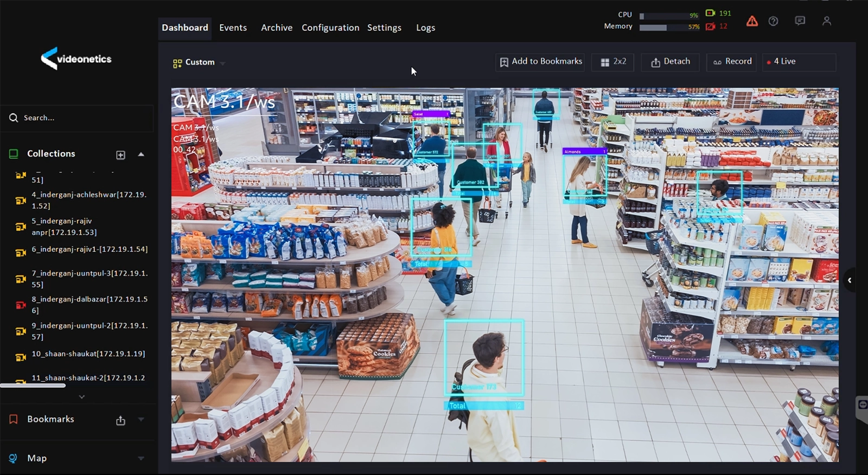Click the Search input field

[x=81, y=118]
